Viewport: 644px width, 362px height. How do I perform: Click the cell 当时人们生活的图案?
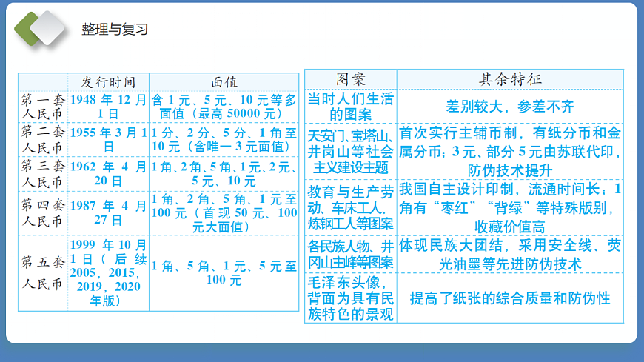351,107
